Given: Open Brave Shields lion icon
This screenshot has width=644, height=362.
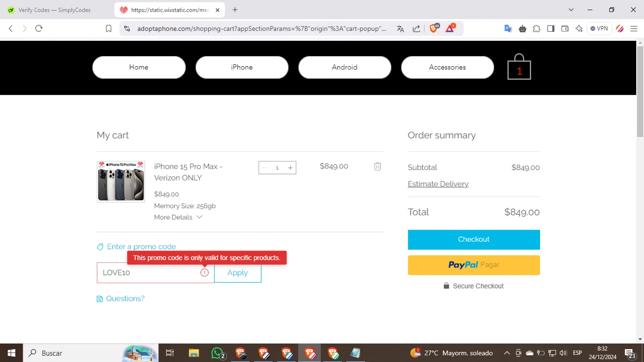Looking at the screenshot, I should pyautogui.click(x=434, y=28).
